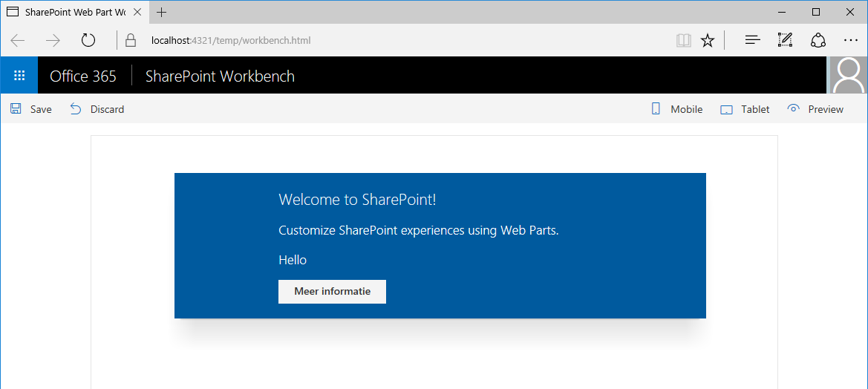Switch to Tablet preview mode

745,109
